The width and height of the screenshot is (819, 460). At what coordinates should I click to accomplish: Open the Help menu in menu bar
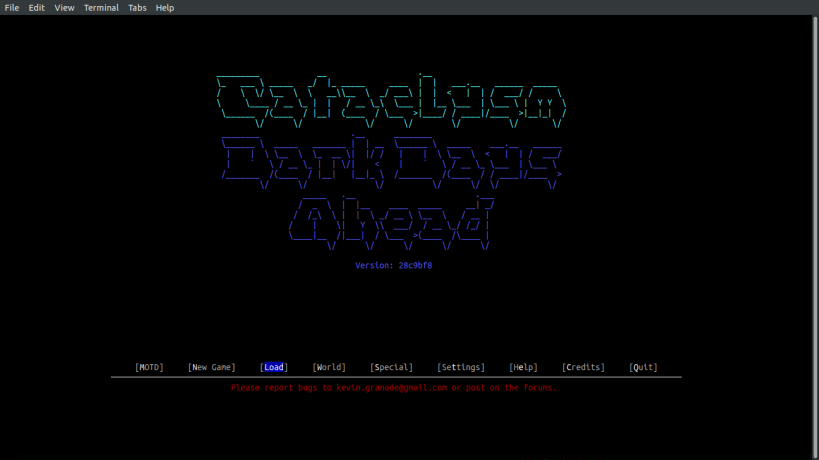[x=165, y=8]
